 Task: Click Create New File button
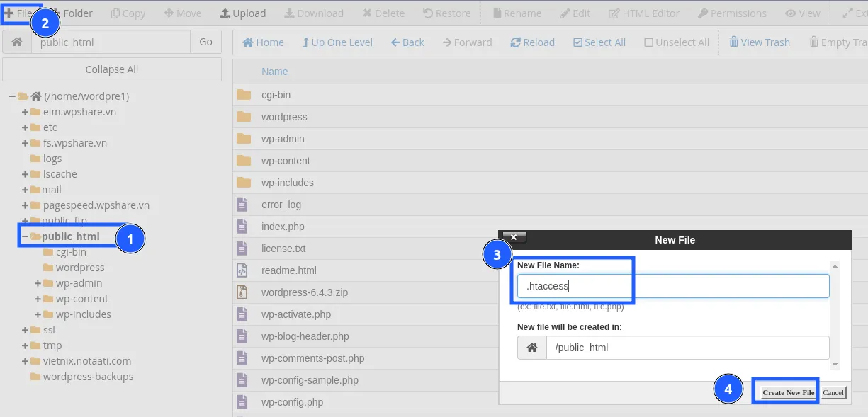(x=788, y=392)
